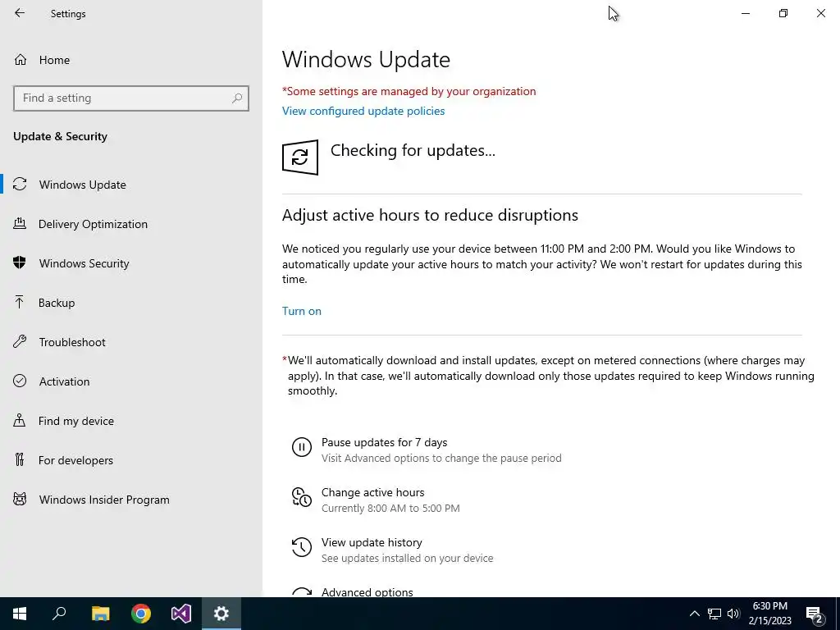The width and height of the screenshot is (840, 630).
Task: Show hidden tray icons chevron
Action: coord(694,614)
